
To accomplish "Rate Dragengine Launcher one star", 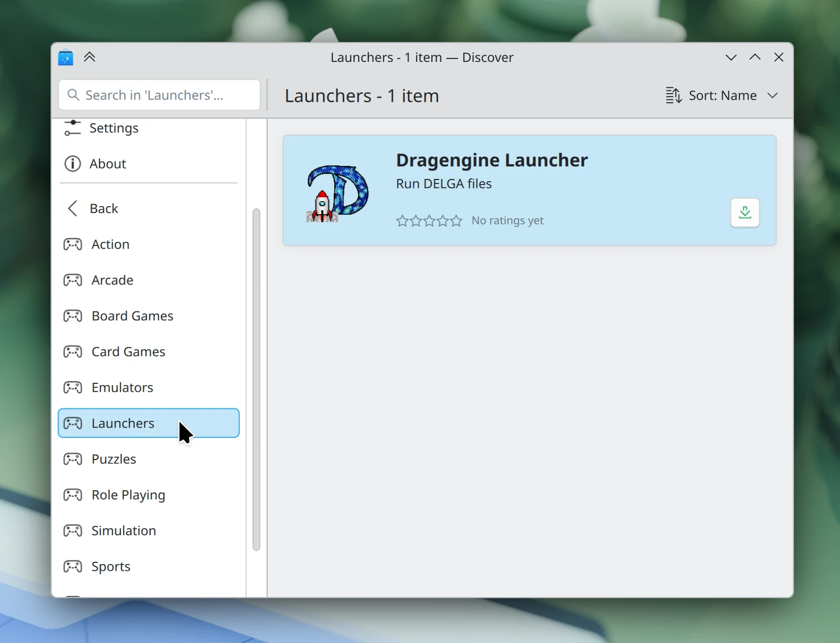I will point(403,220).
